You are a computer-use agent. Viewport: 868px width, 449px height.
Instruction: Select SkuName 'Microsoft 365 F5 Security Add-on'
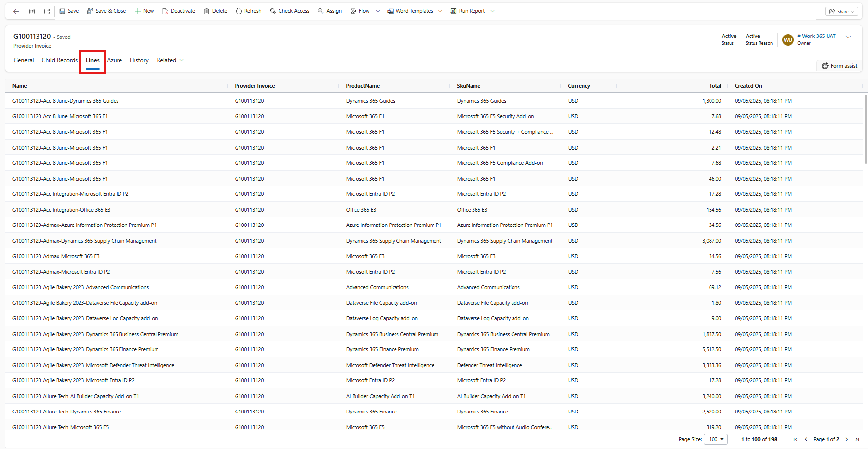tap(495, 116)
